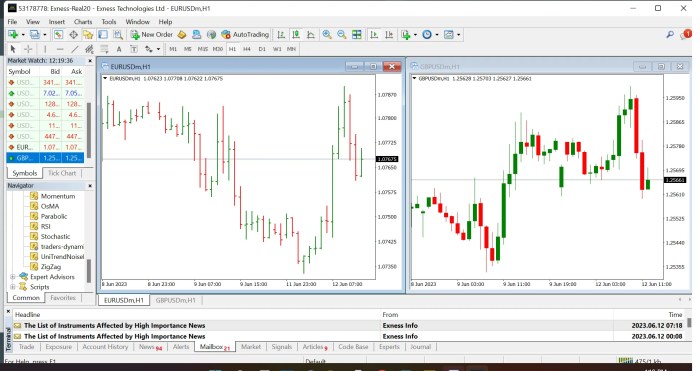Tile chart windows with grid icon
700x371 pixels.
(357, 34)
